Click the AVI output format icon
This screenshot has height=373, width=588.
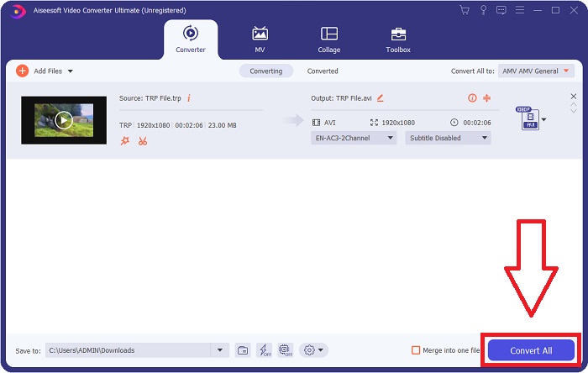pos(529,118)
